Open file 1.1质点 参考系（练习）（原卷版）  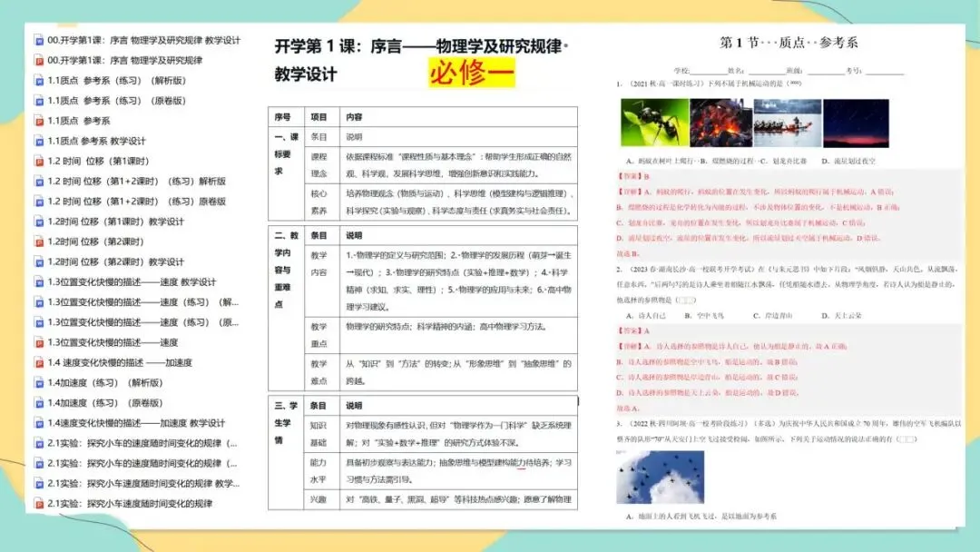click(x=117, y=101)
